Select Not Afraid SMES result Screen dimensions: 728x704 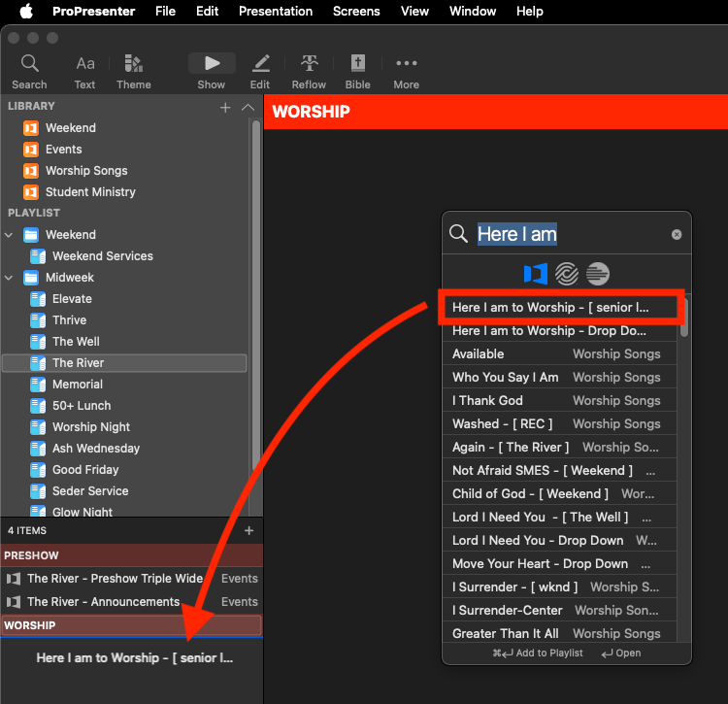coord(560,470)
